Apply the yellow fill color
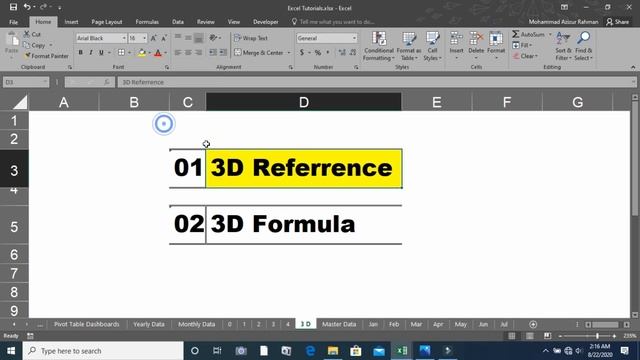Viewport: 640px width, 360px height. pyautogui.click(x=142, y=53)
